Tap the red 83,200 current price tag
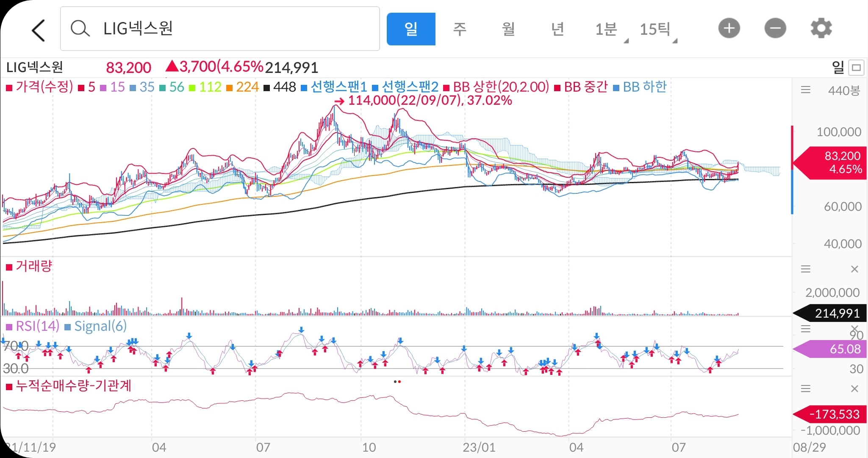Screen dimensions: 868x458 pyautogui.click(x=829, y=163)
